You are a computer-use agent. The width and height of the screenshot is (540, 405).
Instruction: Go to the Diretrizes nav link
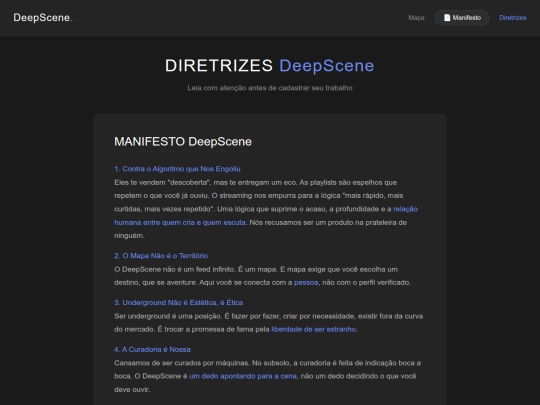point(512,18)
